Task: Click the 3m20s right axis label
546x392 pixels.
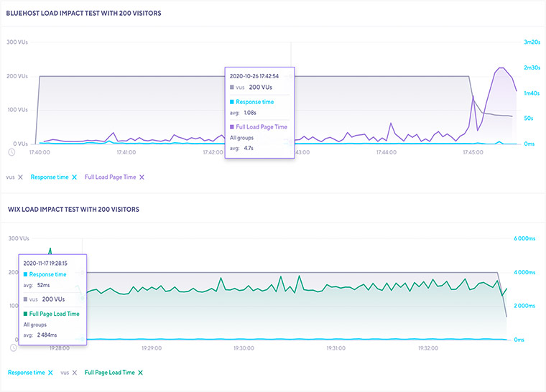Action: tap(532, 42)
